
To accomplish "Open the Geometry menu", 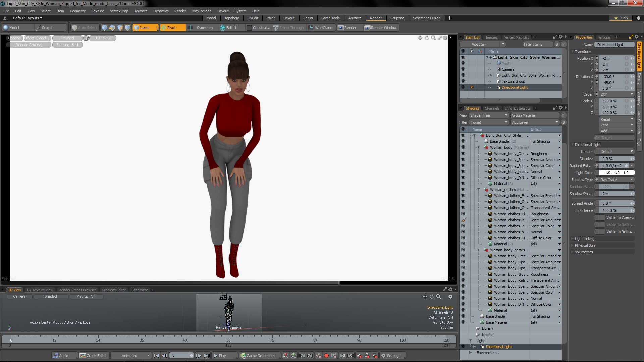I will [77, 11].
